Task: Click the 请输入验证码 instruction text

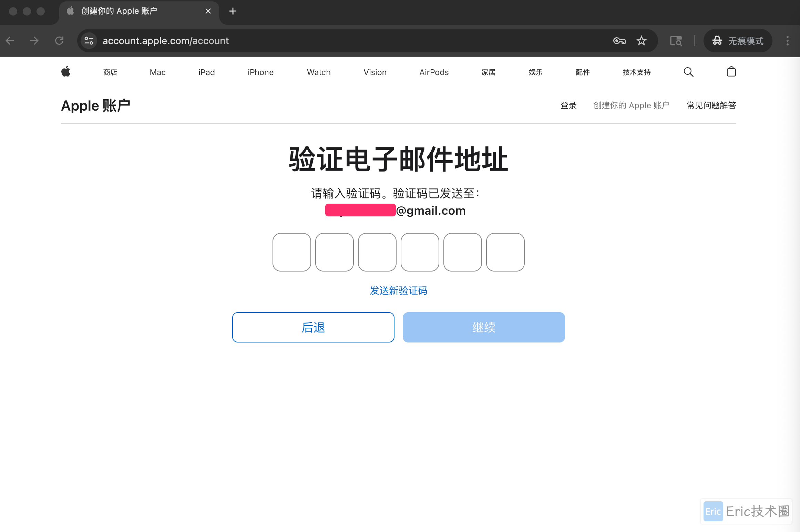Action: coord(395,193)
